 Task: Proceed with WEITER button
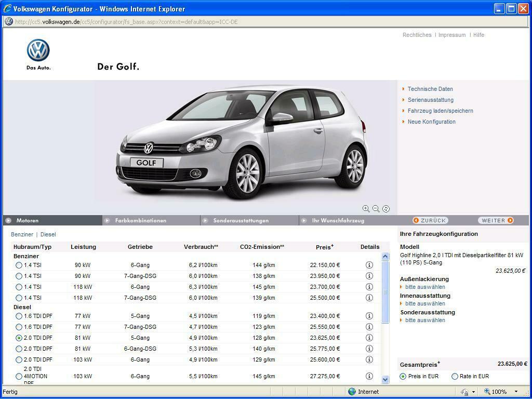[x=496, y=220]
